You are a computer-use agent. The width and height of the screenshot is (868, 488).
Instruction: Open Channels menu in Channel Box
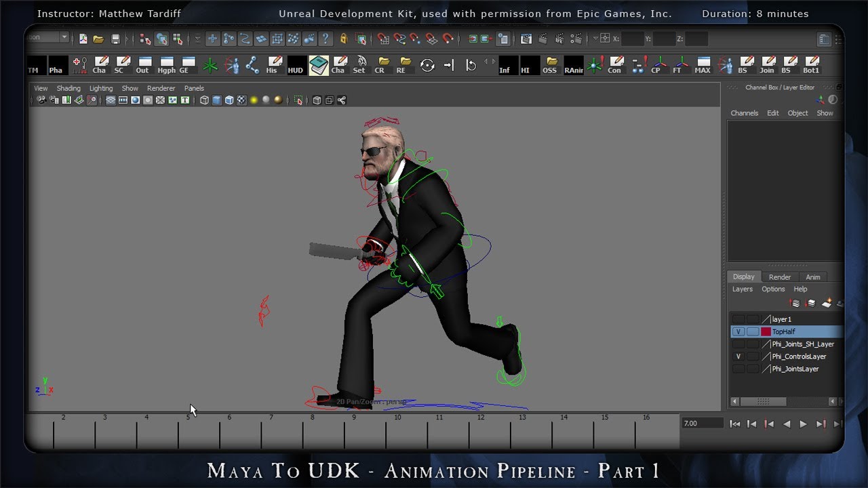pyautogui.click(x=744, y=113)
